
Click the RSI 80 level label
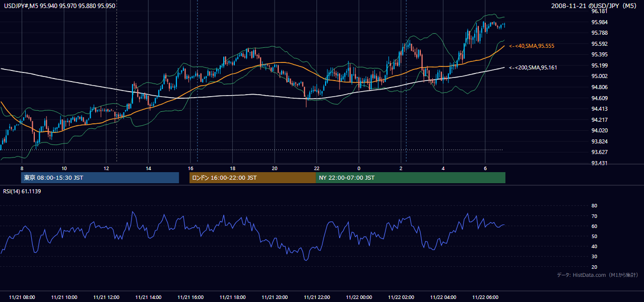(594, 206)
